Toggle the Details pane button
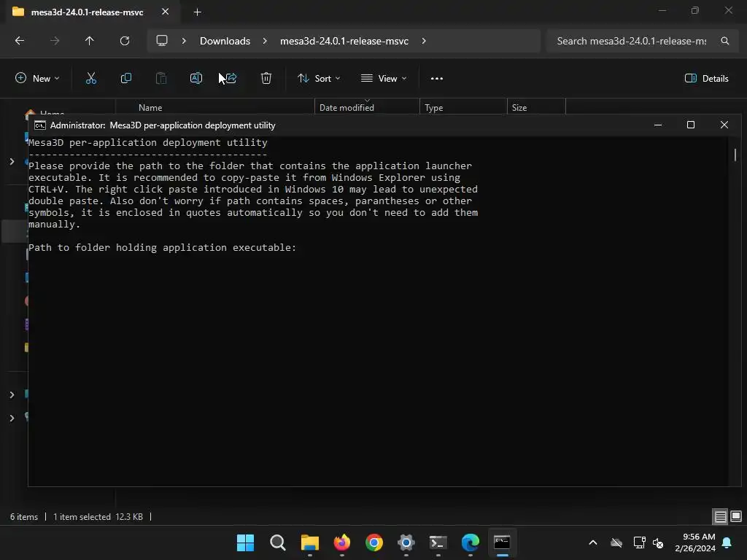The width and height of the screenshot is (747, 560). (706, 79)
